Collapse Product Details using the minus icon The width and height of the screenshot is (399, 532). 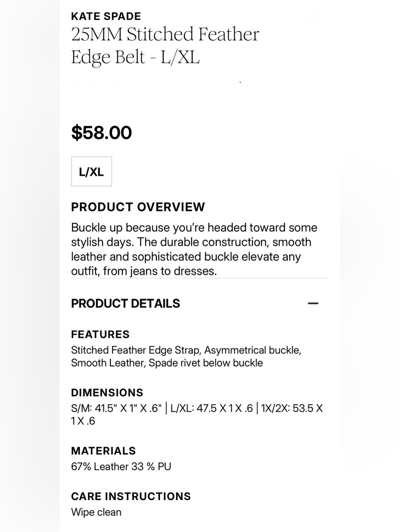[x=313, y=303]
